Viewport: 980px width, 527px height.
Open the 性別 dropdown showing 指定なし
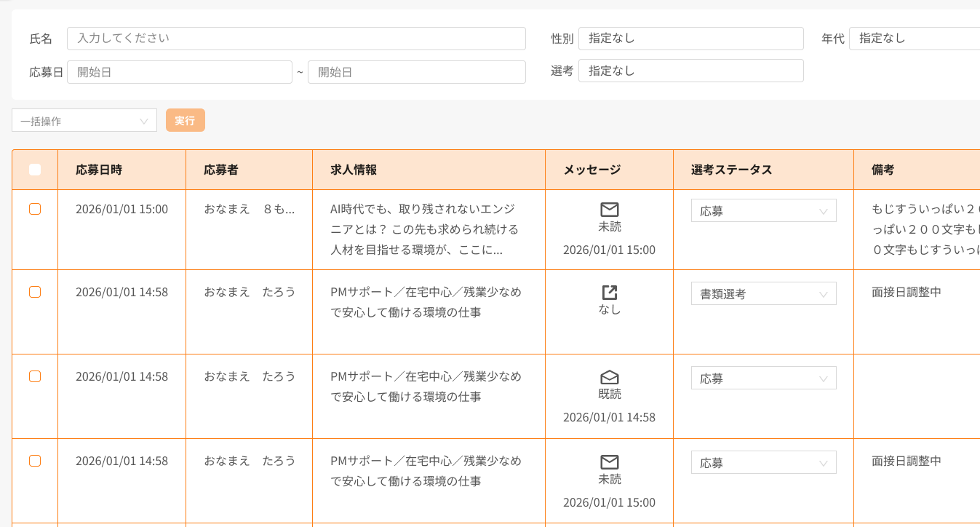[690, 39]
